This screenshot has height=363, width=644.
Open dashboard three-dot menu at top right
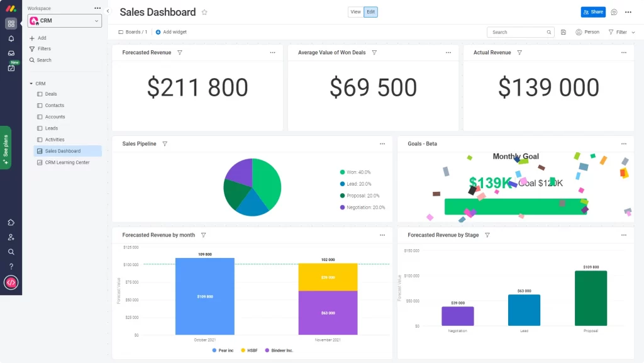[628, 13]
